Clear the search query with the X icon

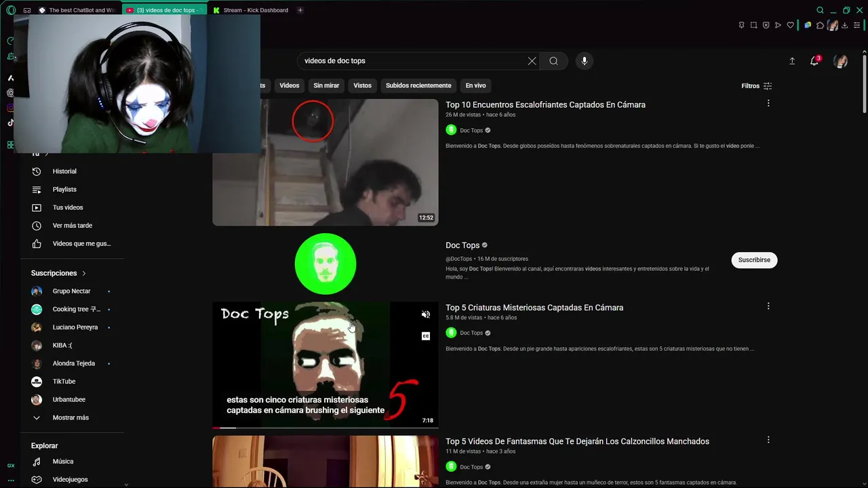tap(532, 61)
